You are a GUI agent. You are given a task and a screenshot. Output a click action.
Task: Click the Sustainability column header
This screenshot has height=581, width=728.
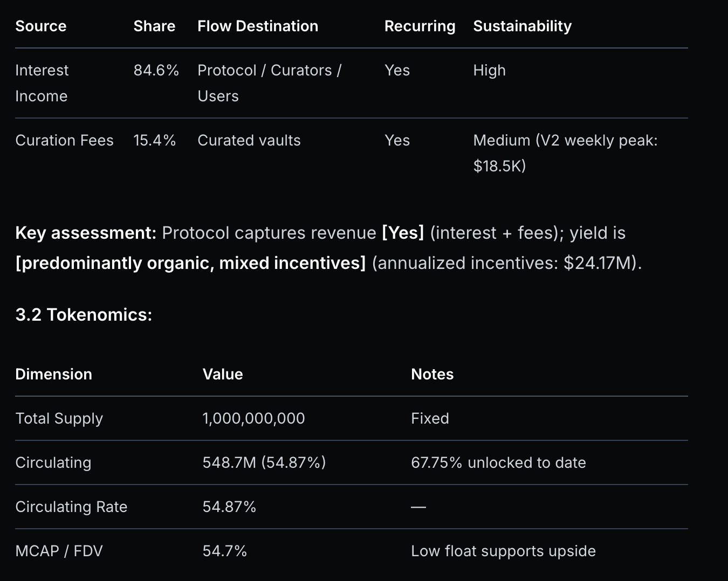pyautogui.click(x=522, y=26)
